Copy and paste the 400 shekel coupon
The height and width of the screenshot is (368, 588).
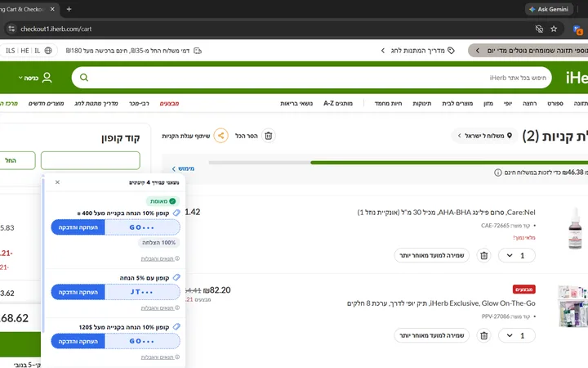(78, 227)
